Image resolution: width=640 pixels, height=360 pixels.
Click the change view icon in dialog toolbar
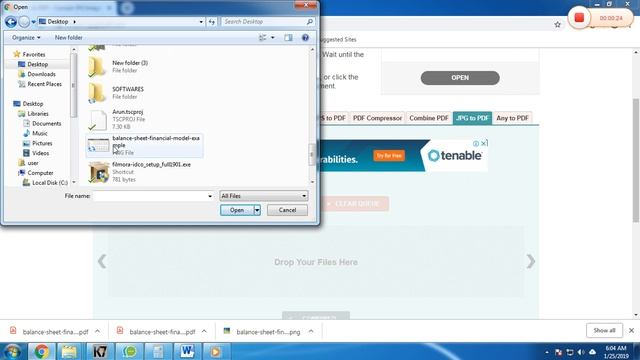click(x=262, y=38)
